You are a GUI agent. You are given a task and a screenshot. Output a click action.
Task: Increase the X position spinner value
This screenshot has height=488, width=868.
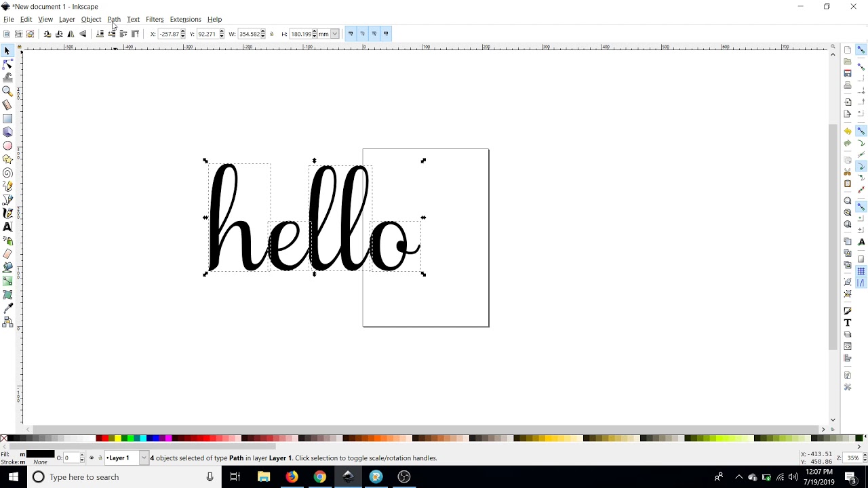[x=183, y=32]
